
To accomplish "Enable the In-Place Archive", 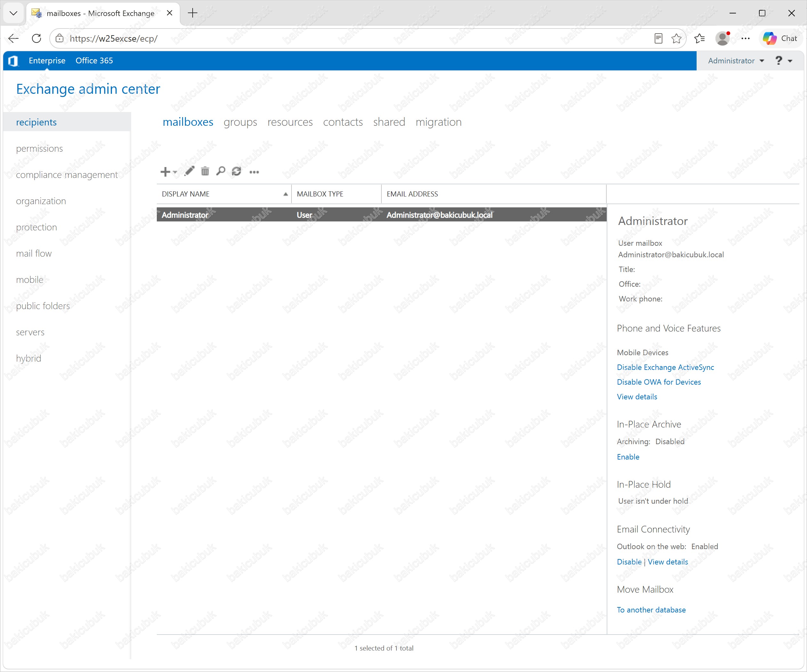I will pos(628,457).
